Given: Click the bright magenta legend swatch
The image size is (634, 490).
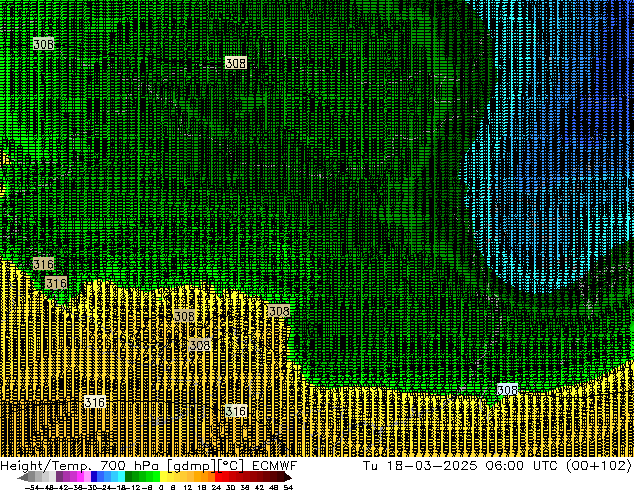Looking at the screenshot, I should (80, 477).
